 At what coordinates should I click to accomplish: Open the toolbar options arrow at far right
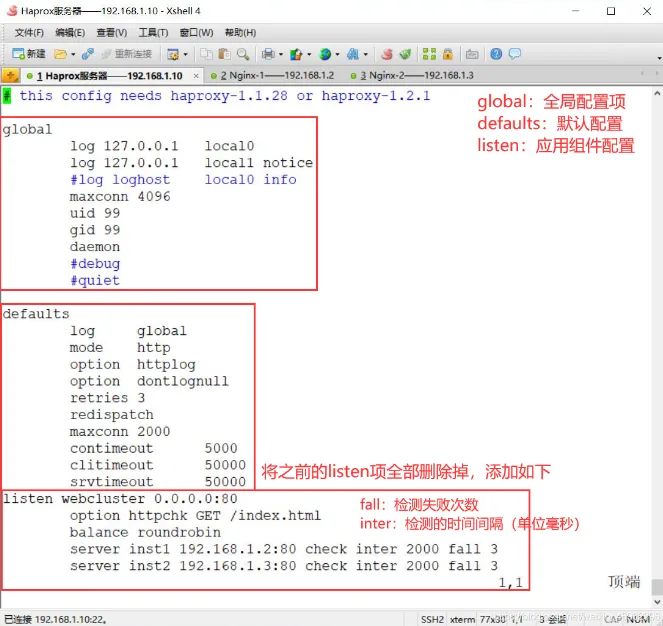659,58
